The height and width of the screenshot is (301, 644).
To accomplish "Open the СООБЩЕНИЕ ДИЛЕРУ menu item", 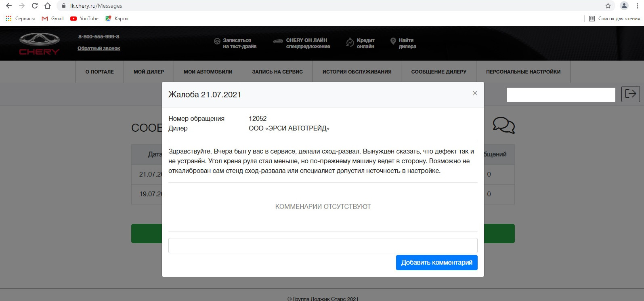I will [439, 72].
